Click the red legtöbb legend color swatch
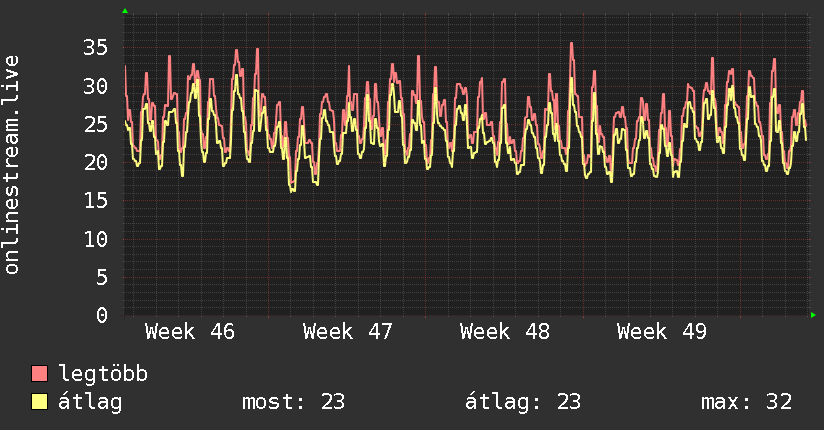Image resolution: width=824 pixels, height=430 pixels. pos(40,374)
